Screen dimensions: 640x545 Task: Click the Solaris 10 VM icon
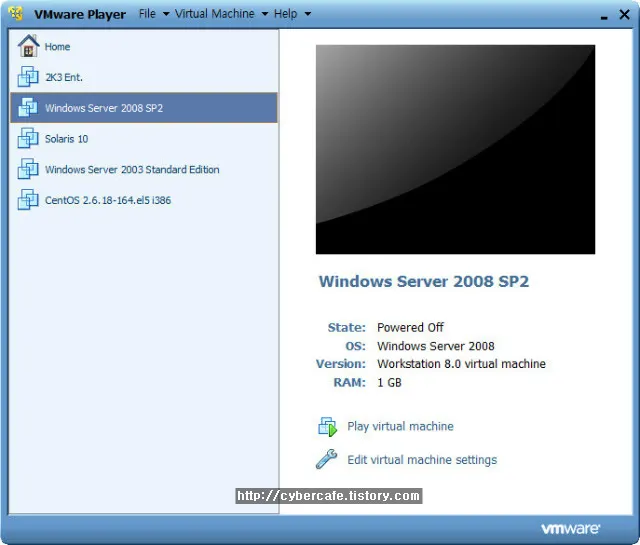[x=28, y=138]
